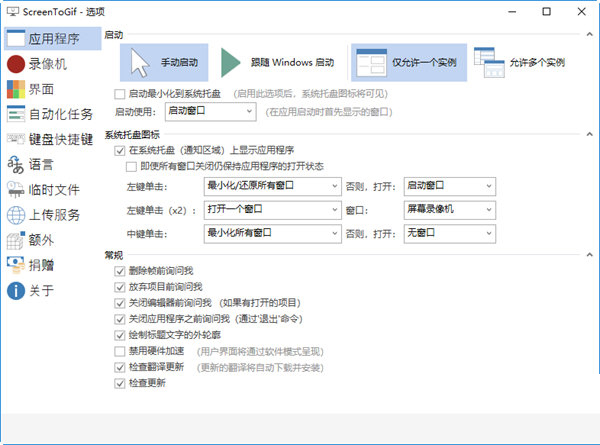The height and width of the screenshot is (445, 600).
Task: Click the 捐赠 donate money icon
Action: click(16, 265)
